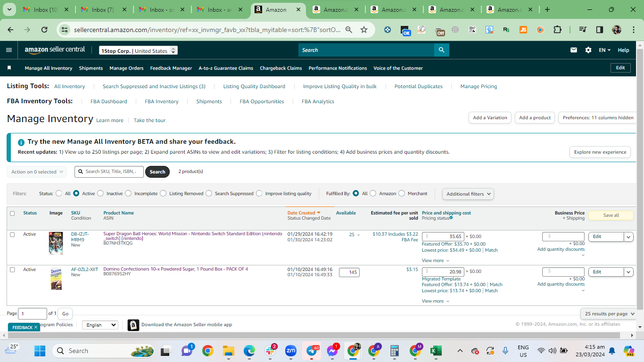Open the Manage Pricing tab

click(479, 86)
